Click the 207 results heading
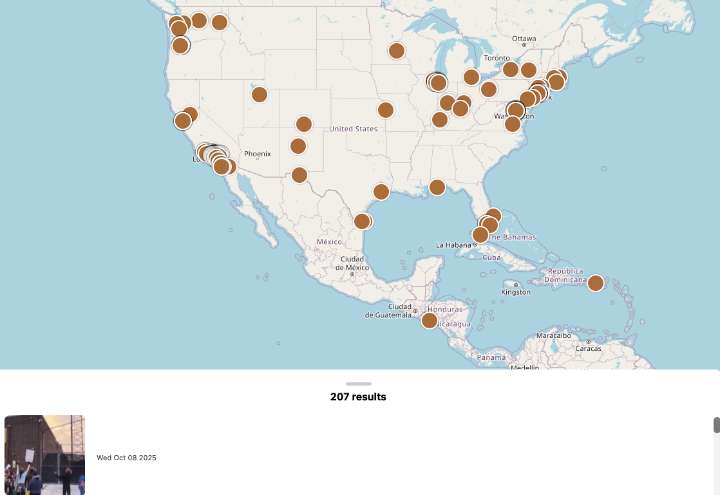The width and height of the screenshot is (720, 495). pyautogui.click(x=358, y=397)
